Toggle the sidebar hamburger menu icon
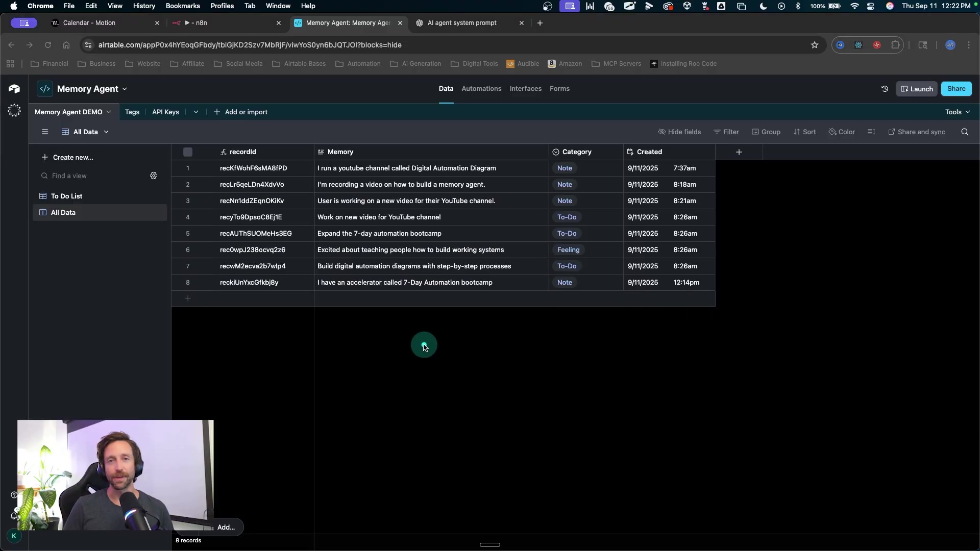The height and width of the screenshot is (551, 980). tap(45, 132)
